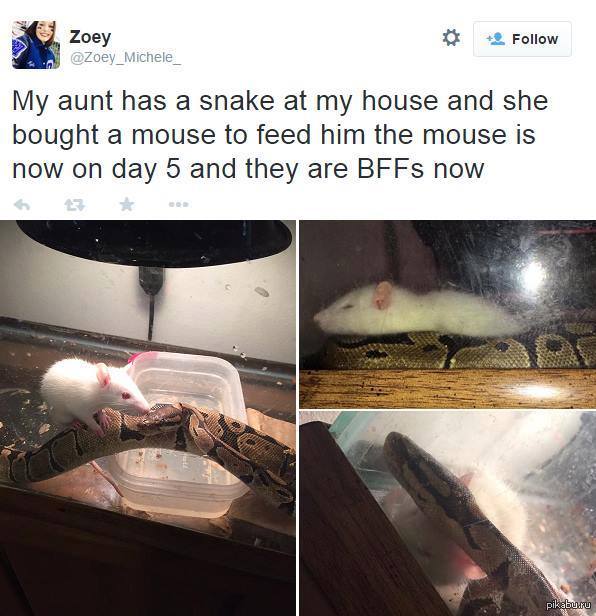Retweet this tweet
Viewport: 596px width, 616px height.
click(x=75, y=204)
